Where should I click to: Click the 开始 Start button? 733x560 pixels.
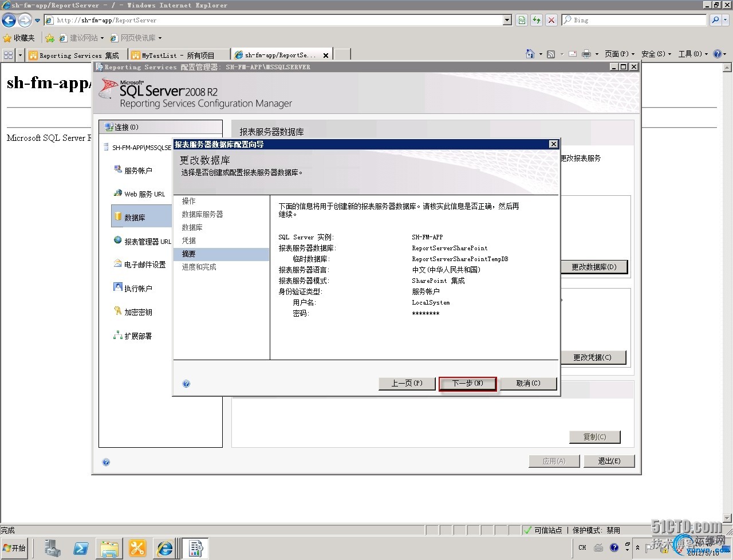[x=14, y=548]
